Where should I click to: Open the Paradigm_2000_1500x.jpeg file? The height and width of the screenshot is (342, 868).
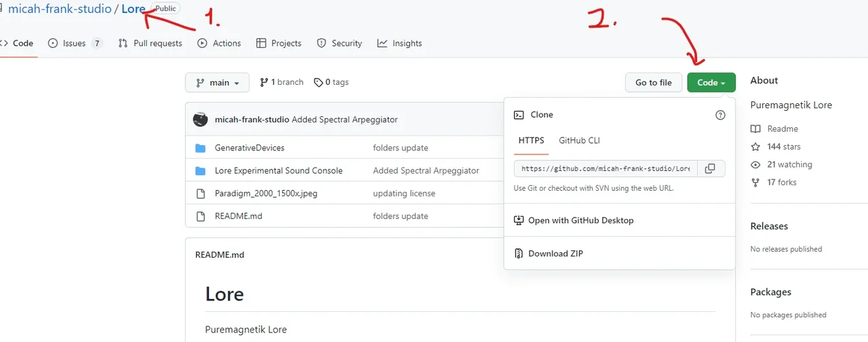point(266,193)
